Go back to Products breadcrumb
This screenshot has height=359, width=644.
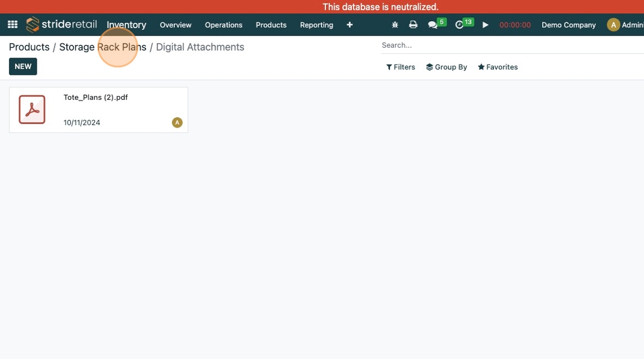29,47
